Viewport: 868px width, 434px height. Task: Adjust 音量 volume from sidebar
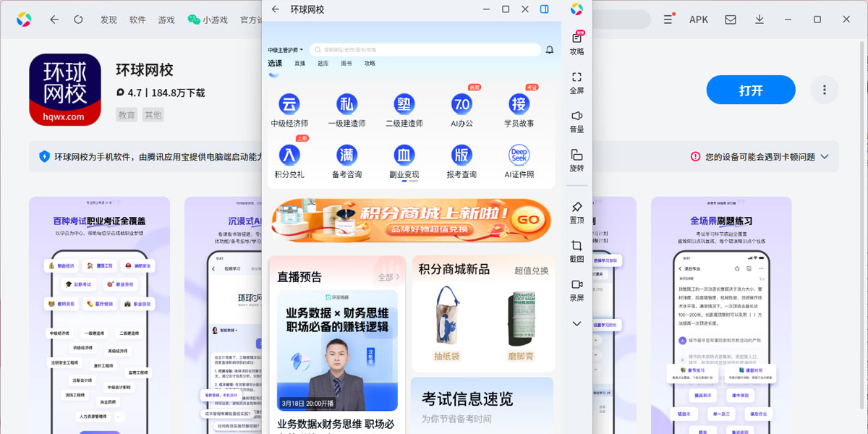point(576,122)
